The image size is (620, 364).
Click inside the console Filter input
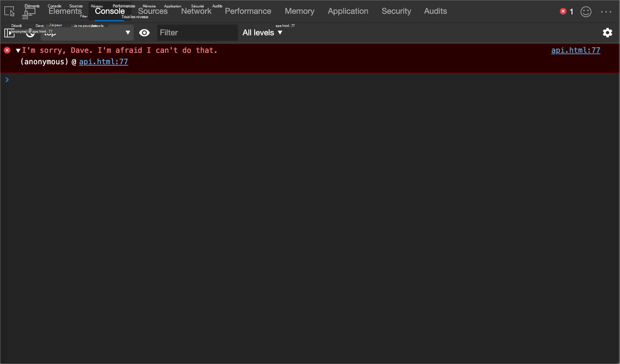coord(197,33)
